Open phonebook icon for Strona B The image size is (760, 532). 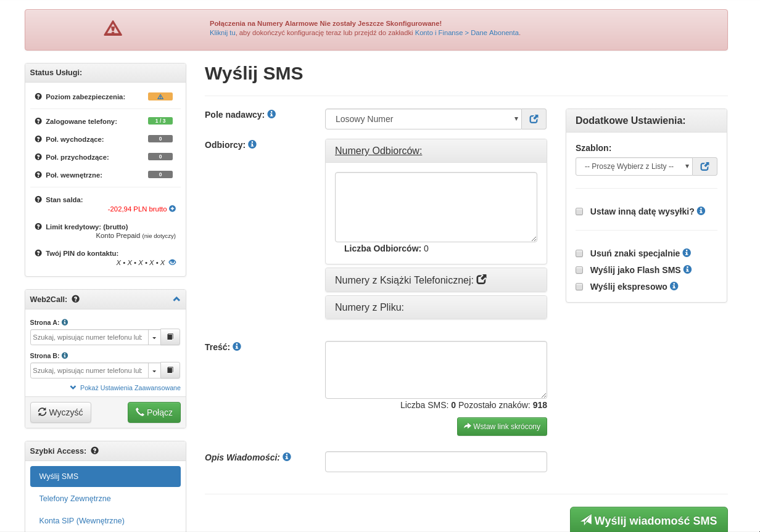click(x=170, y=370)
